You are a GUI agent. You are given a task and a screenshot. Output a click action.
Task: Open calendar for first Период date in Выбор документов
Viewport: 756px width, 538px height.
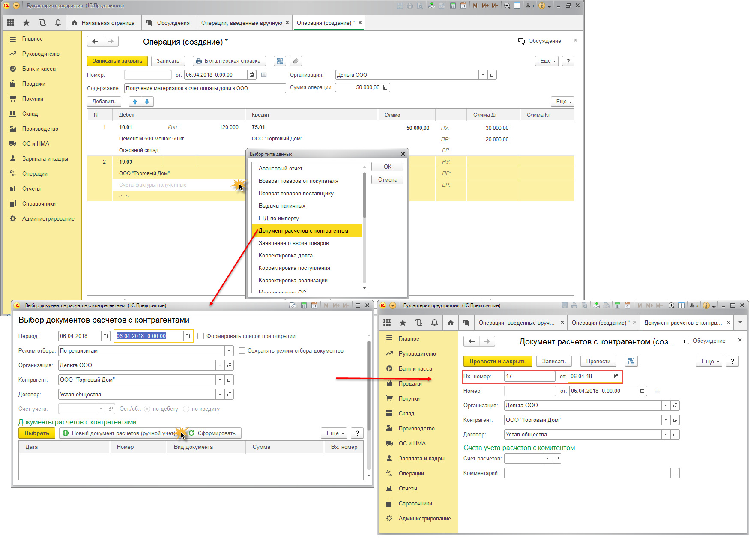105,336
